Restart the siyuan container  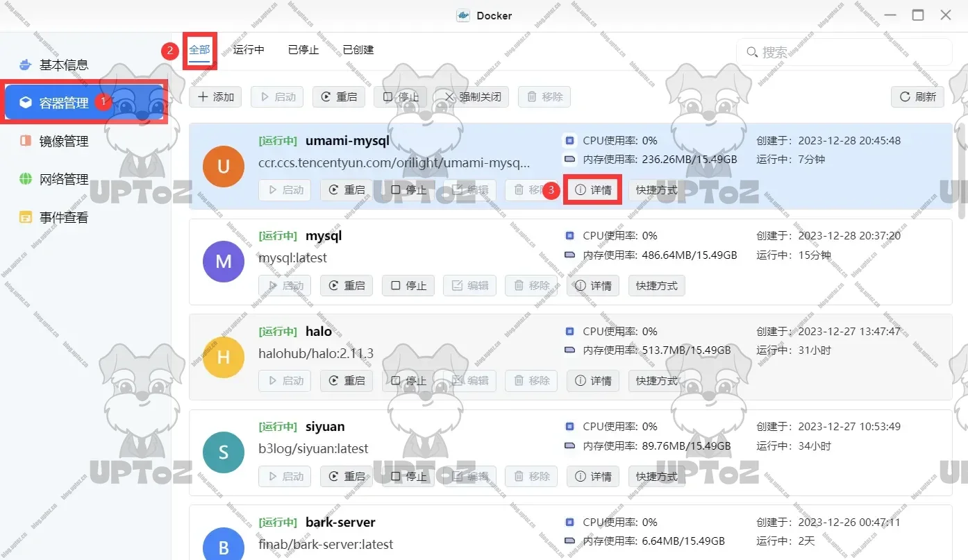347,476
